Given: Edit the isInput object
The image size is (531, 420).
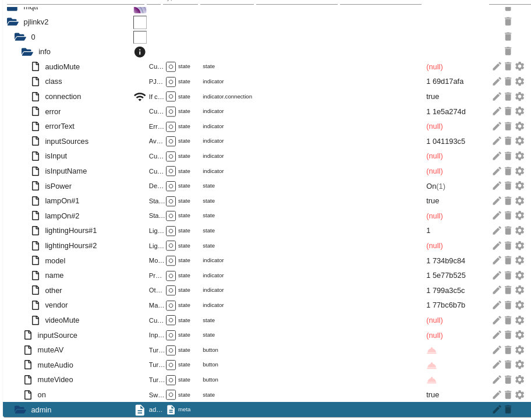Looking at the screenshot, I should coord(497,156).
